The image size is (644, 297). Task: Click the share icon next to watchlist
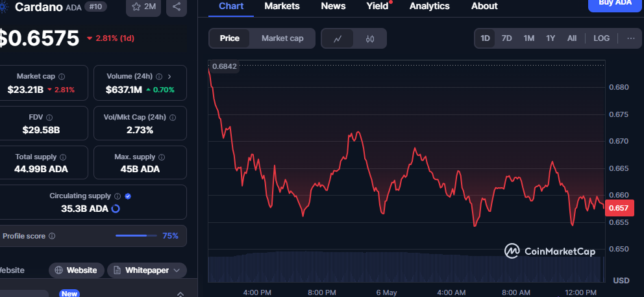point(177,7)
